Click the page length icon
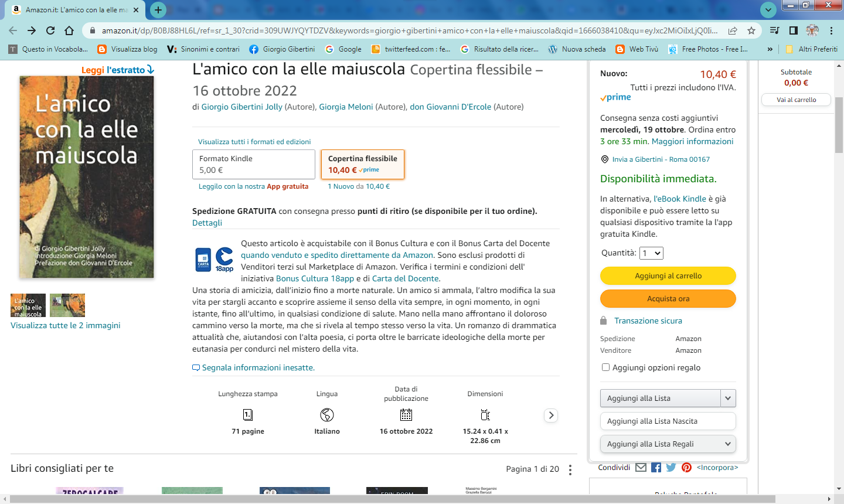 pyautogui.click(x=248, y=415)
